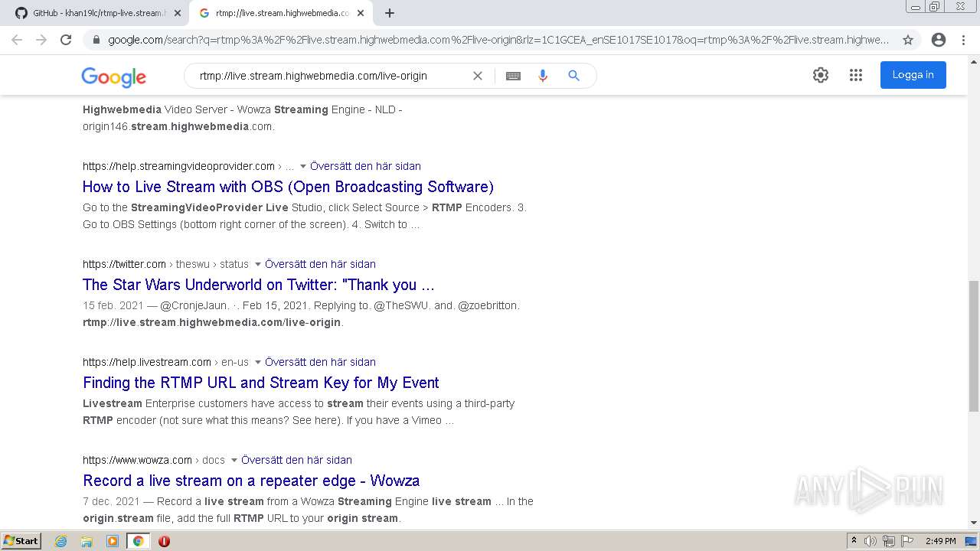Screen dimensions: 980x551
Task: Show hidden tray icons arrow
Action: coord(853,541)
